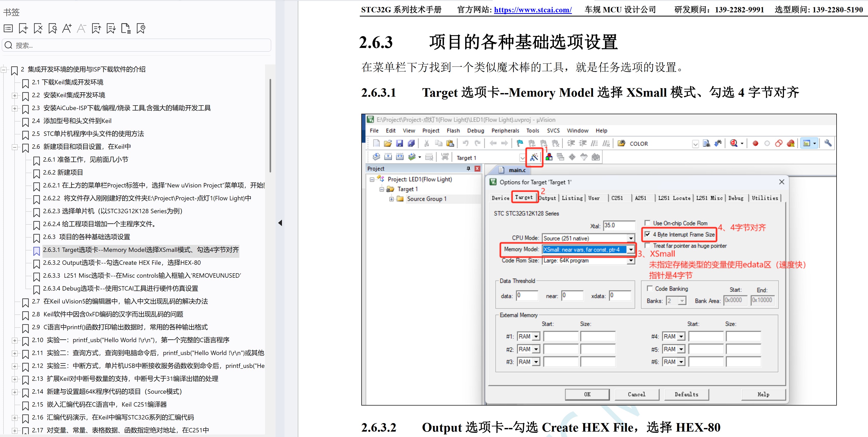Click the blue bookmark flag icon in Keil
The height and width of the screenshot is (437, 868).
[520, 143]
